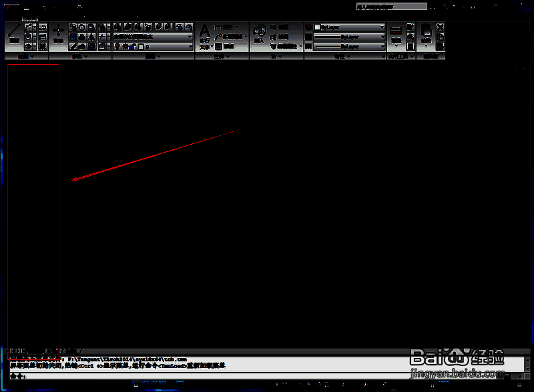This screenshot has width=534, height=392.
Task: Click the Polyline tool icon
Action: coord(29,27)
